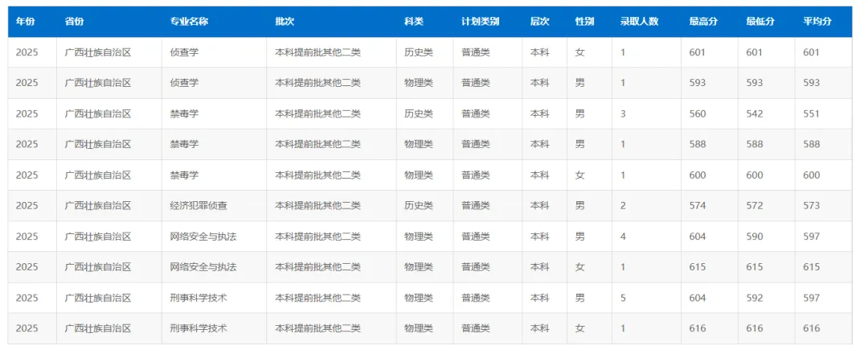Click the 性别 column header
Viewport: 868px width, 350px height.
coord(584,22)
